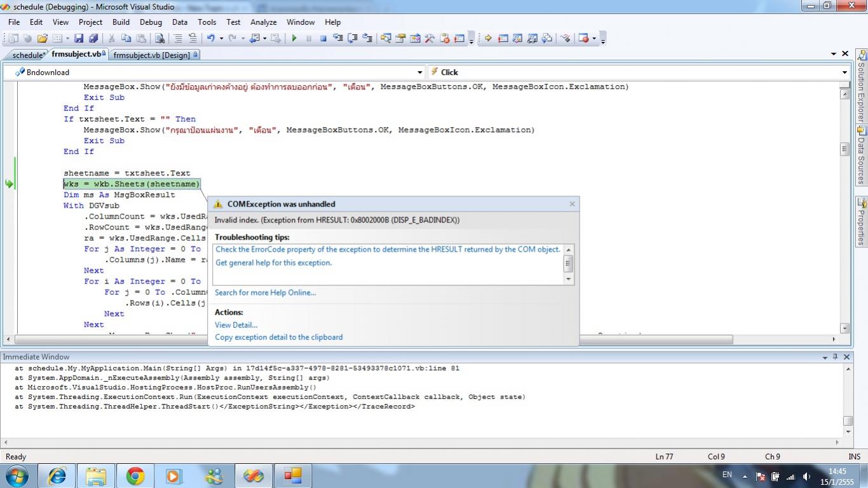Open the File menu
Screen dimensions: 868x488
pos(14,22)
